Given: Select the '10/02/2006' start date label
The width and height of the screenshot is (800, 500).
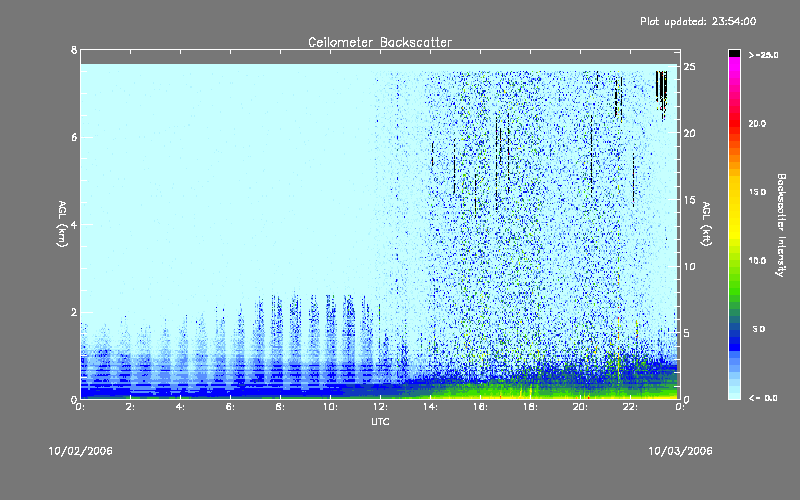Looking at the screenshot, I should coord(81,451).
